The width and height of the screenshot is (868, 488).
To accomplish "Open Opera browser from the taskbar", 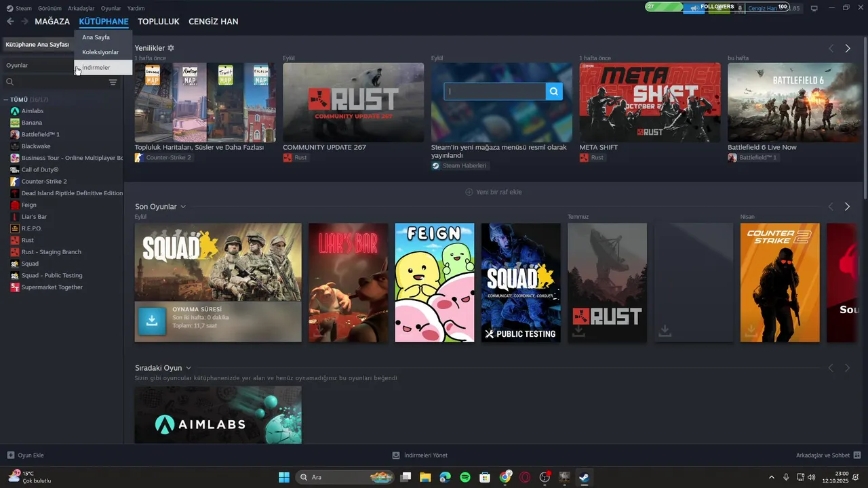I will point(525,477).
